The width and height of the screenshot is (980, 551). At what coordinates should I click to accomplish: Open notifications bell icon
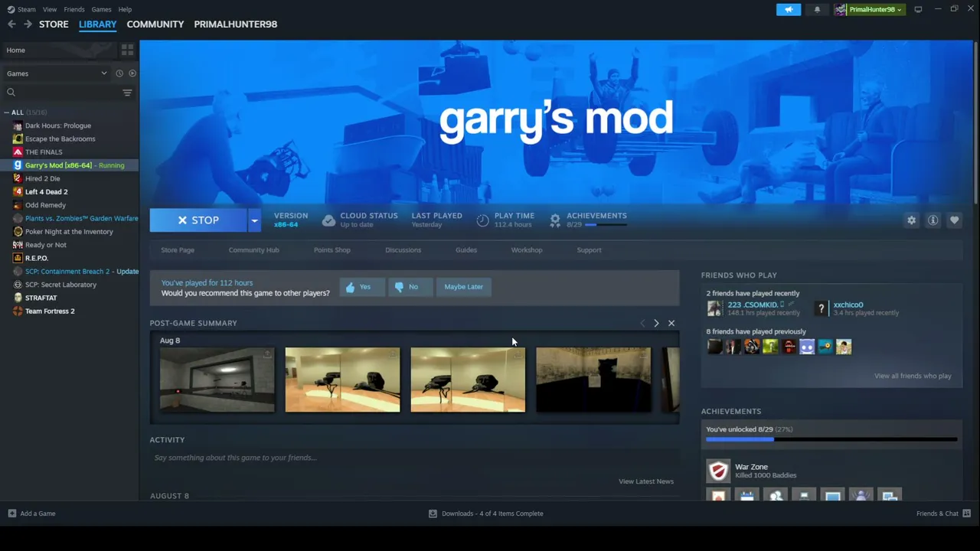pos(817,9)
